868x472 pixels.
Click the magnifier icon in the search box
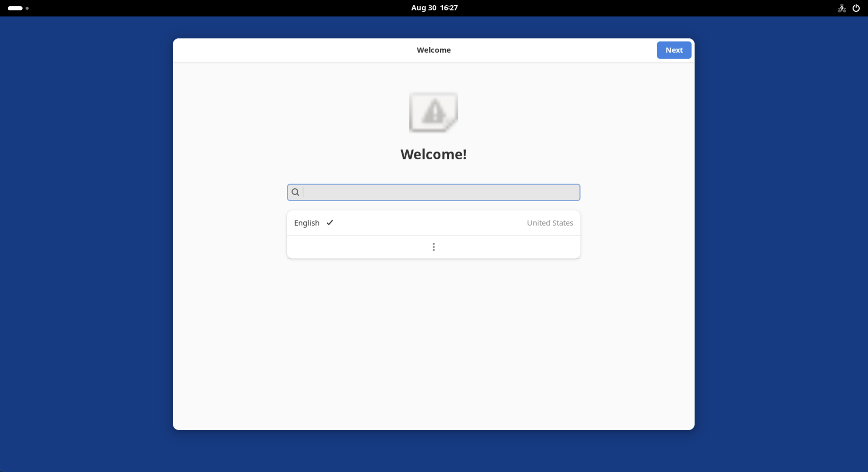point(295,192)
